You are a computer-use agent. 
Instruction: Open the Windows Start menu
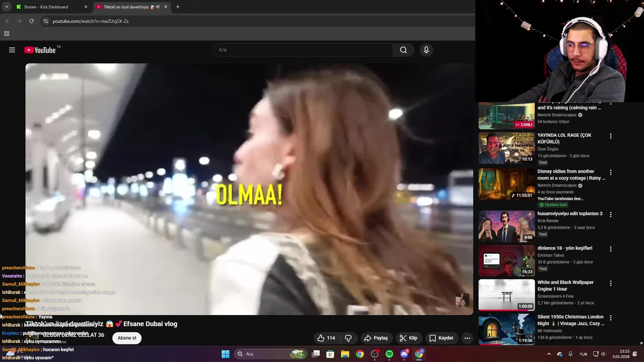coord(225,354)
